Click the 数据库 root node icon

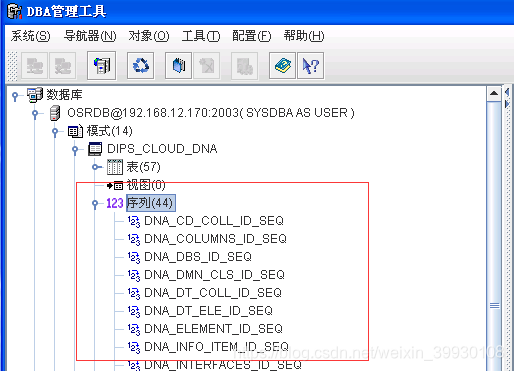[35, 95]
